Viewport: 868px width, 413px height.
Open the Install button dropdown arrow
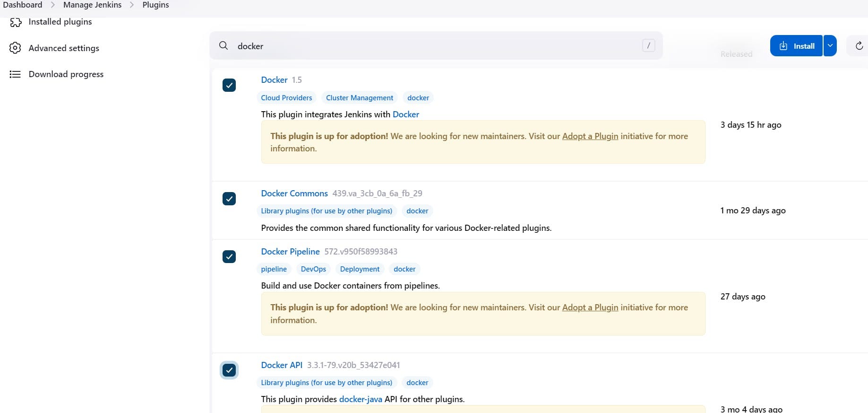pos(830,46)
